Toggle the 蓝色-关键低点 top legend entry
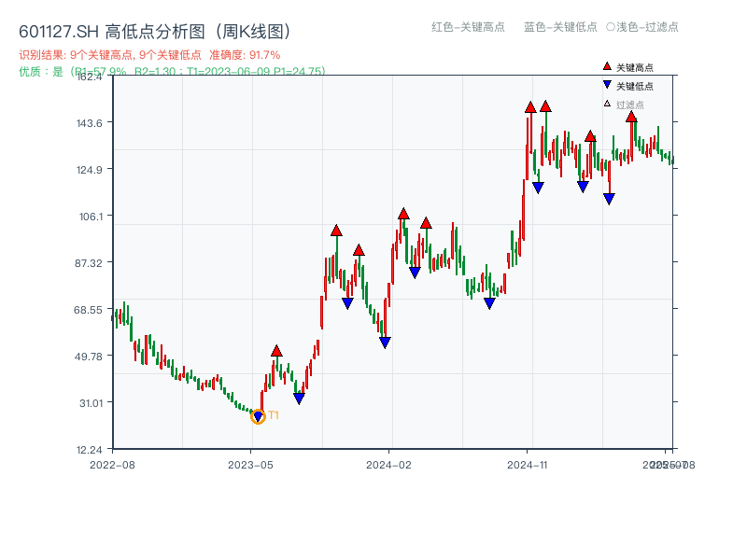This screenshot has height=560, width=747. point(560,27)
